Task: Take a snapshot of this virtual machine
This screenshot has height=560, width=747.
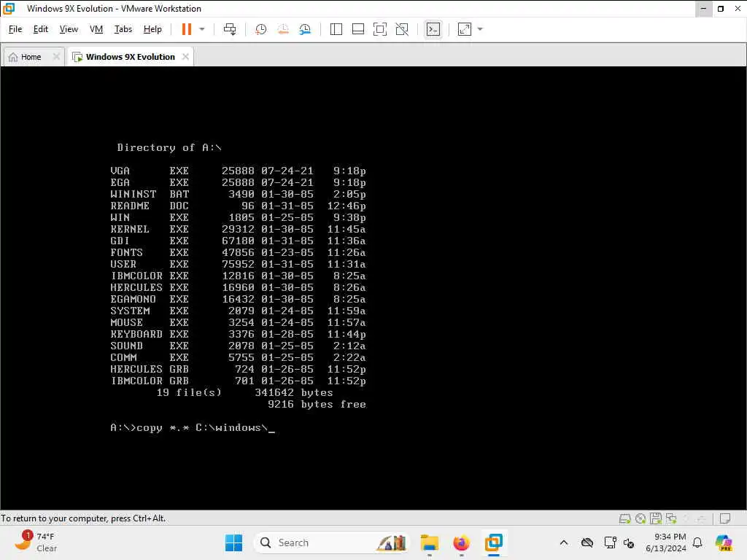Action: (x=260, y=29)
